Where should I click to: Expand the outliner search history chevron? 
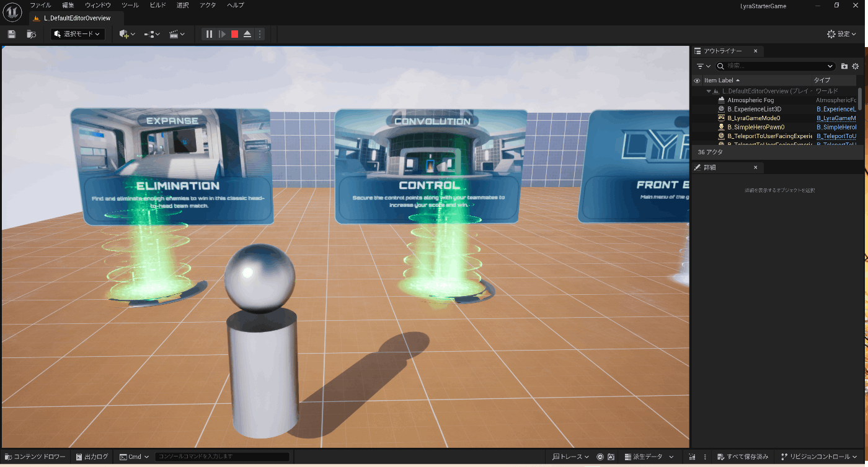point(830,66)
